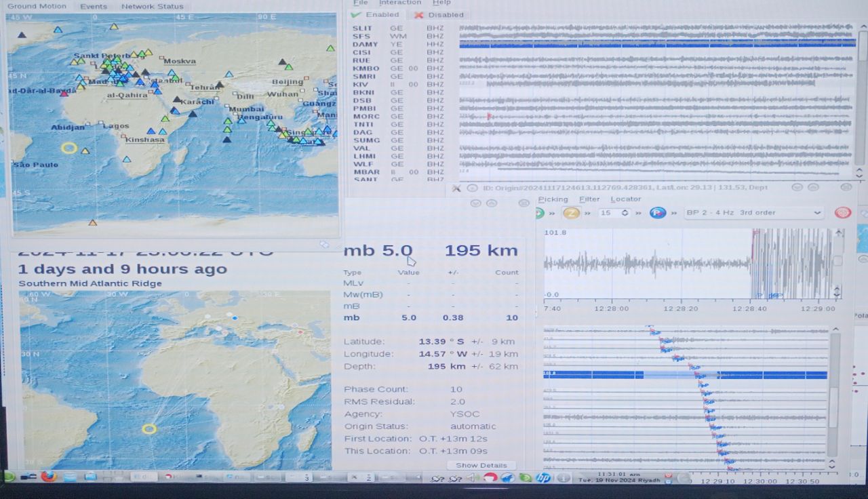Click the volume speaker icon in the tray
Viewport: 868px width, 499px height.
point(474,477)
